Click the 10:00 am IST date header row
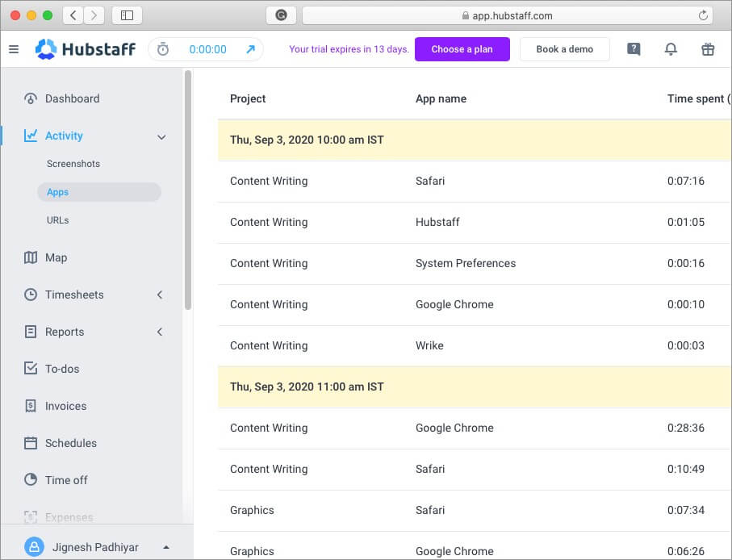Image resolution: width=732 pixels, height=560 pixels. click(x=475, y=140)
